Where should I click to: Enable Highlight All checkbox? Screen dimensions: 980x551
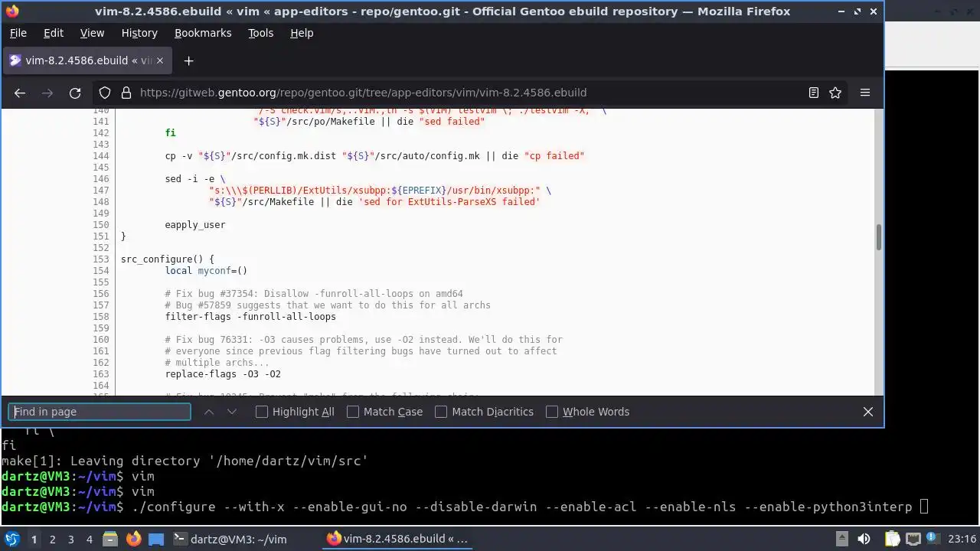[262, 412]
